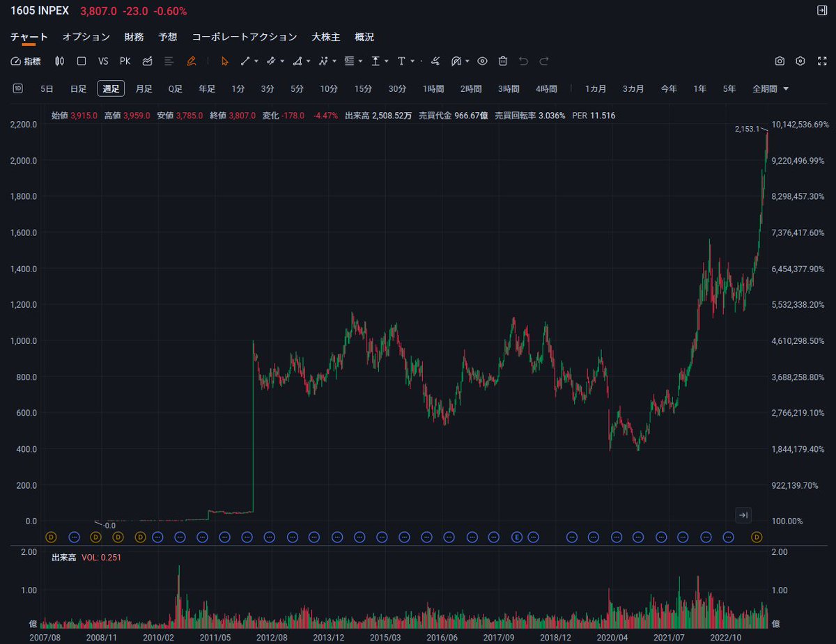Switch to the 1時間 interval
Image resolution: width=836 pixels, height=644 pixels.
433,88
